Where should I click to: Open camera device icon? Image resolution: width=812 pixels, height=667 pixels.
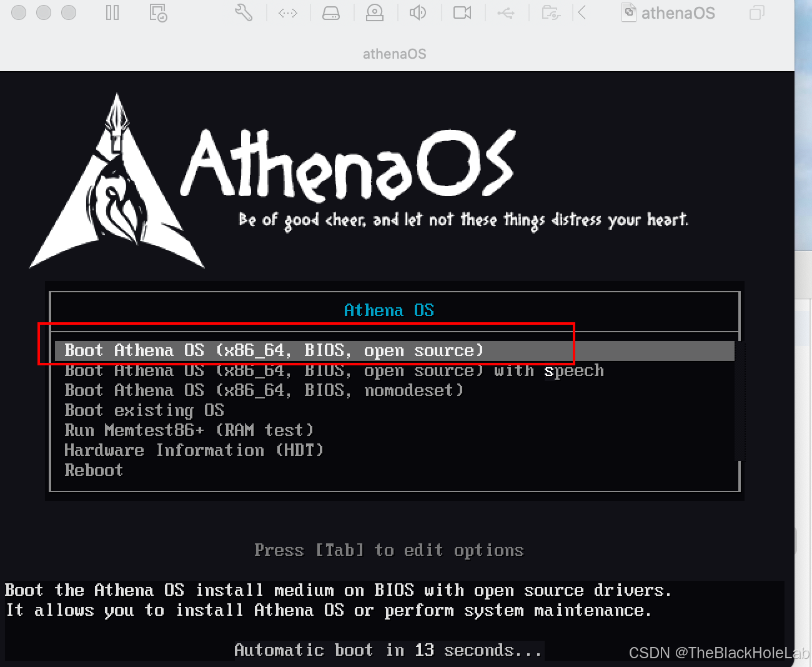pyautogui.click(x=462, y=12)
